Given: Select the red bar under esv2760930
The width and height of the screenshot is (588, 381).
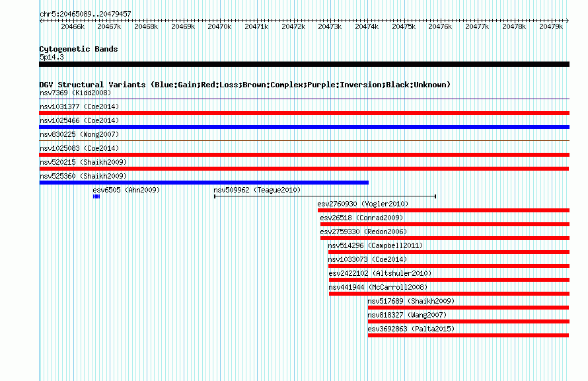Looking at the screenshot, I should [443, 210].
